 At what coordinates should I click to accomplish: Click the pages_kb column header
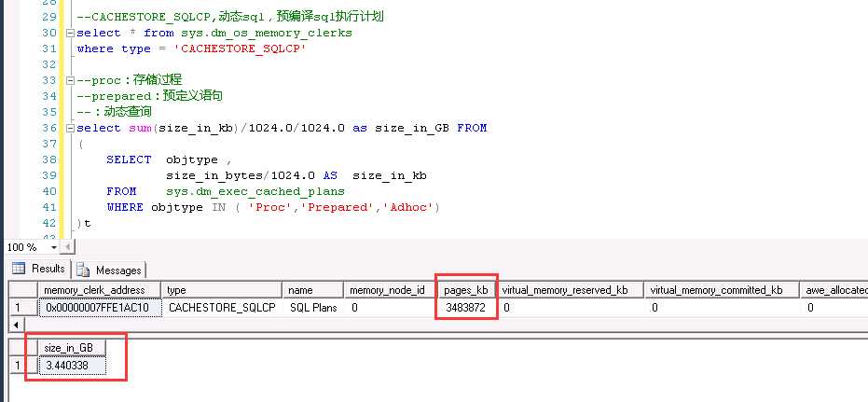[x=466, y=290]
